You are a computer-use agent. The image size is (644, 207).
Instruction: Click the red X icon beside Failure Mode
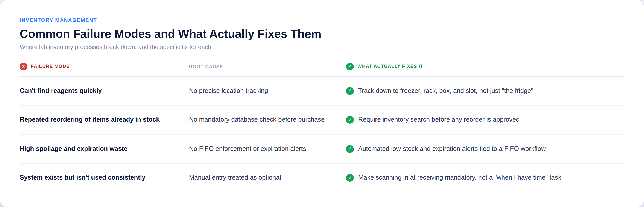pos(23,67)
